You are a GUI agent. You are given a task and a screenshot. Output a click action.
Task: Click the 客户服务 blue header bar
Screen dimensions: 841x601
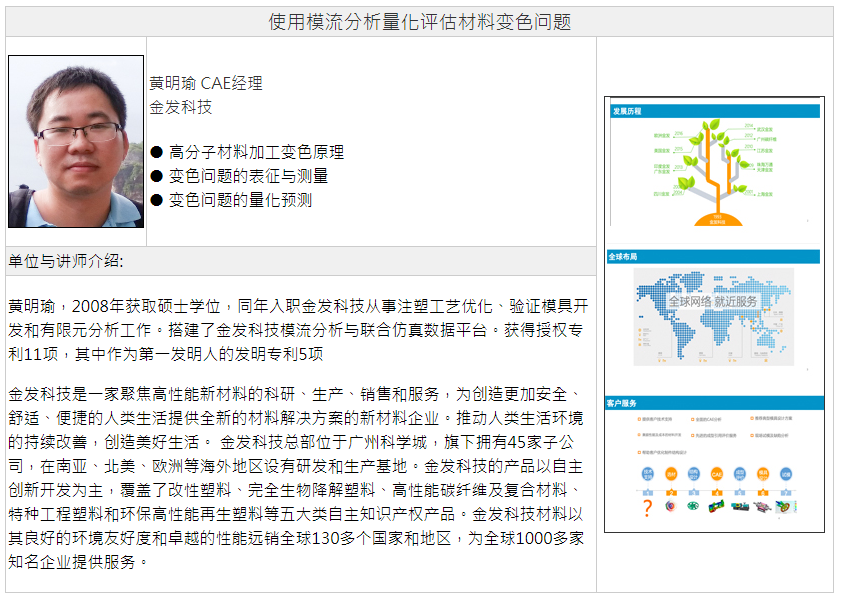(714, 403)
